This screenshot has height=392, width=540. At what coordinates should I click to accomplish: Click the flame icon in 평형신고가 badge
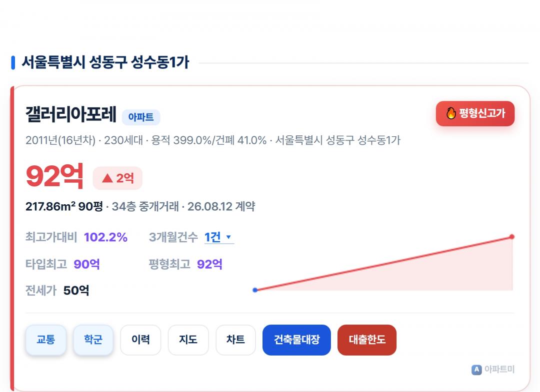(451, 113)
